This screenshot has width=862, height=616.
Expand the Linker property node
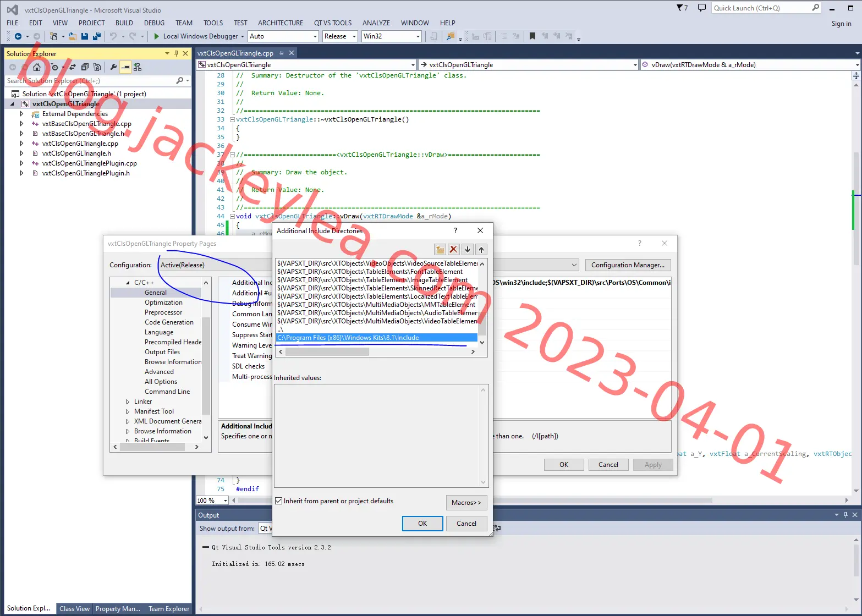click(128, 402)
